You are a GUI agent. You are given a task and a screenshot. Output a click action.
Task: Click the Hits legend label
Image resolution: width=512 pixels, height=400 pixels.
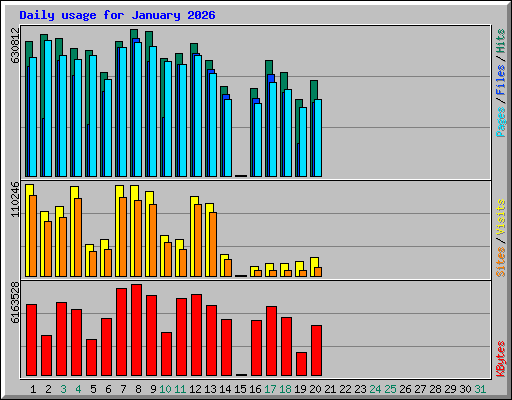[501, 41]
